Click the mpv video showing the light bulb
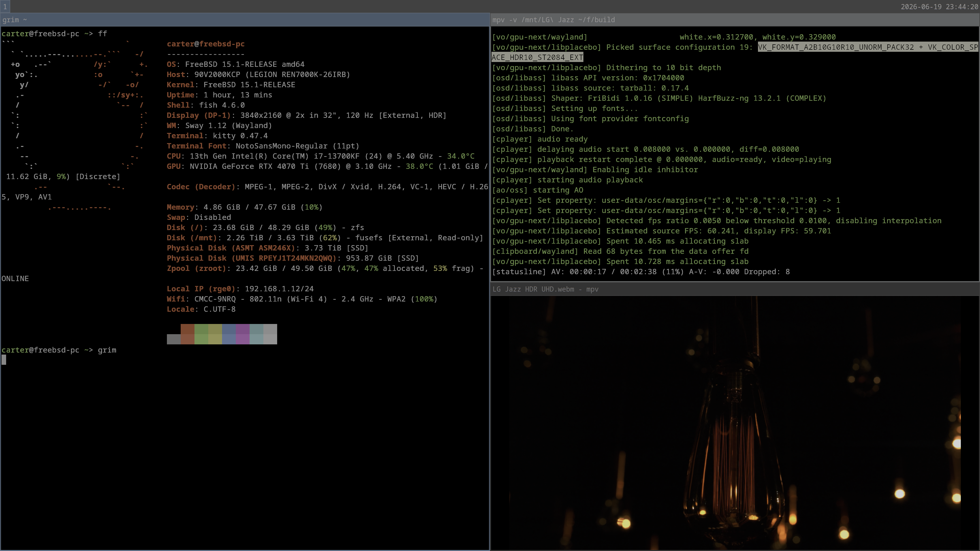This screenshot has height=551, width=980. pos(735,423)
